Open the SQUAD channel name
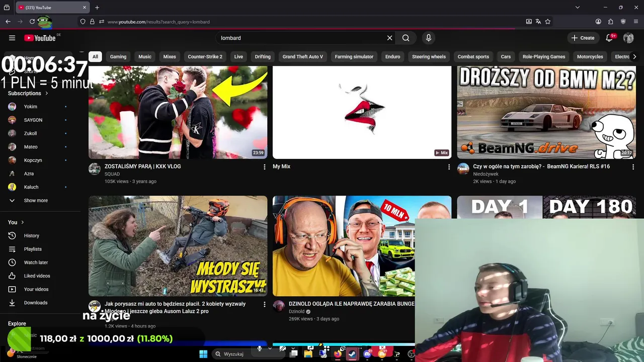 112,174
